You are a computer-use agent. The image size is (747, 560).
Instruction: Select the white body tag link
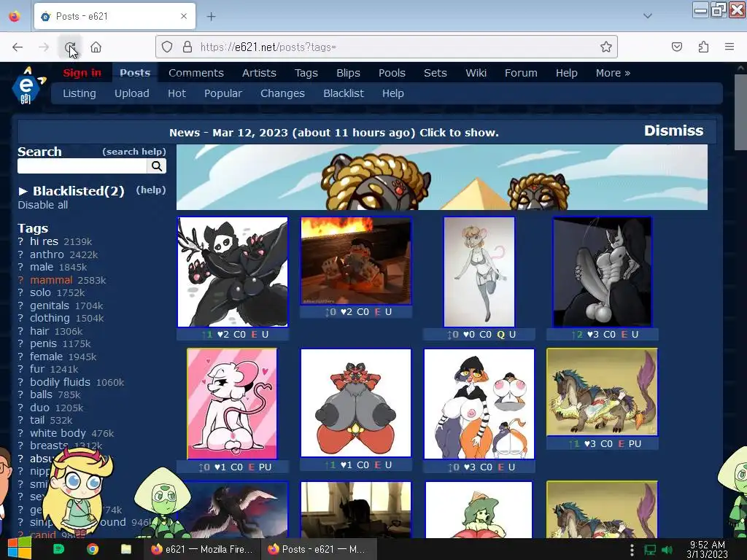click(x=58, y=433)
